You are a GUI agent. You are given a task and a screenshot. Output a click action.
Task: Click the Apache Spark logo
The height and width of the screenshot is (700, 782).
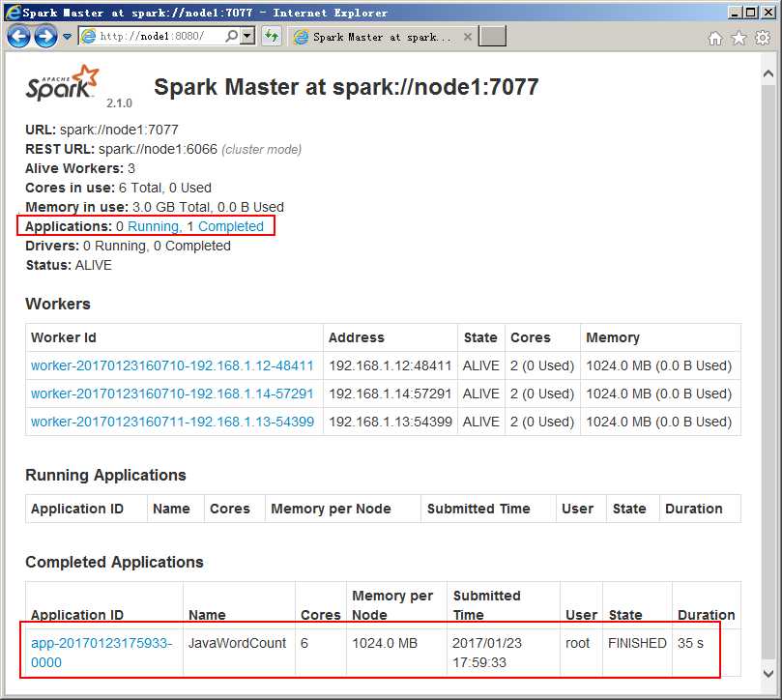click(62, 83)
